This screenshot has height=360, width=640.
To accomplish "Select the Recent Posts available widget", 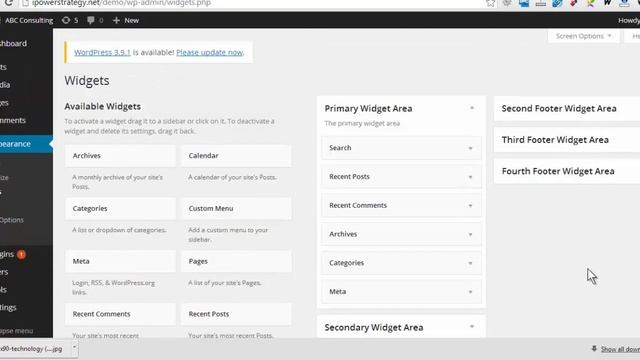I will coord(236,314).
